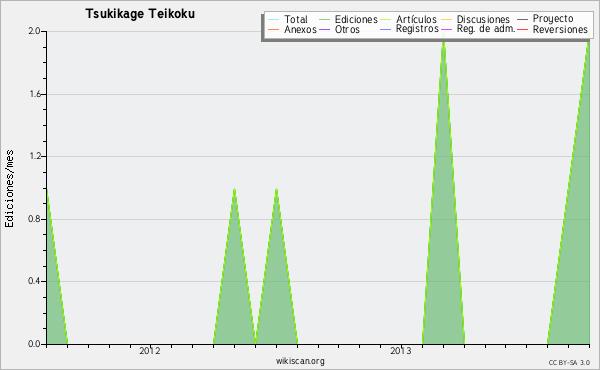Viewport: 600px width, 370px height.
Task: Click the Anexos orange legend line
Action: point(274,30)
